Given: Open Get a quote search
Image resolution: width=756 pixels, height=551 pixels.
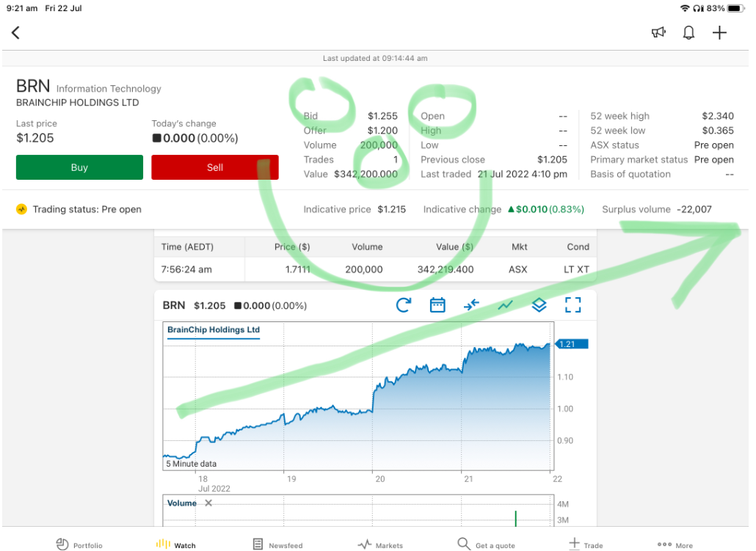Looking at the screenshot, I should click(x=486, y=544).
